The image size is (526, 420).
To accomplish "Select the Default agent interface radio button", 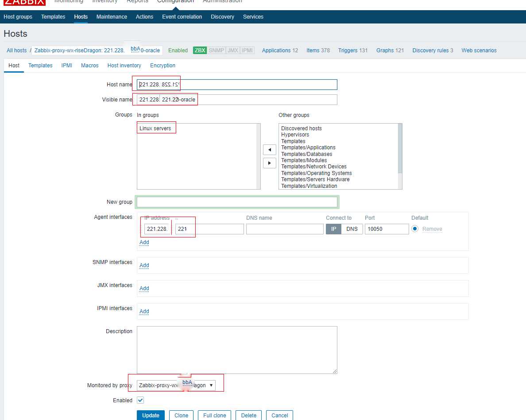I will click(x=415, y=229).
